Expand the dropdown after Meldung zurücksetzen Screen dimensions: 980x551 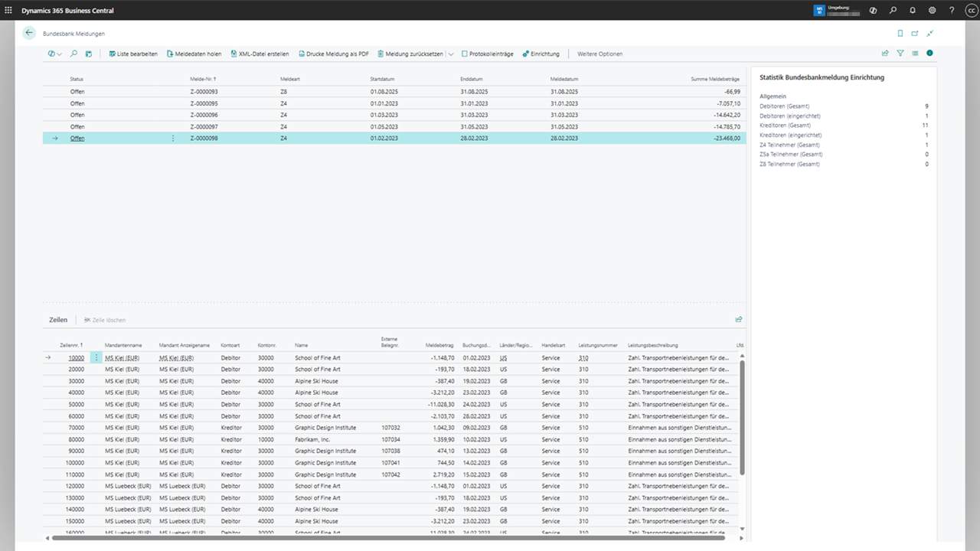click(451, 54)
